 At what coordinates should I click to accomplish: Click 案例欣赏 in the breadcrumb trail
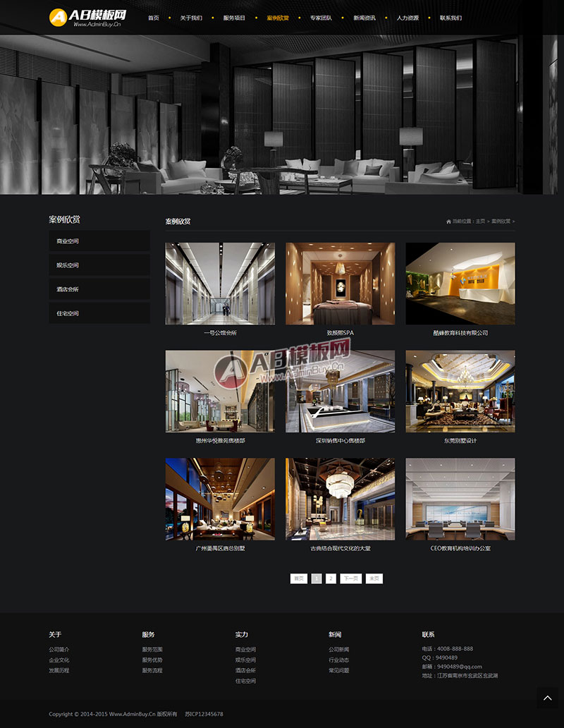(x=501, y=222)
